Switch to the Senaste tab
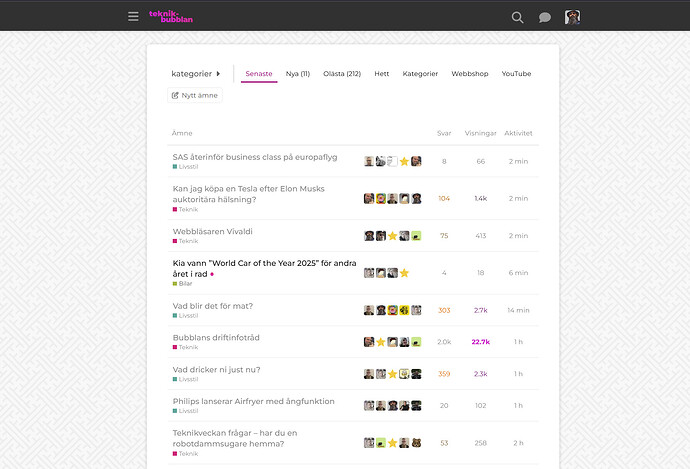690x469 pixels. (259, 74)
